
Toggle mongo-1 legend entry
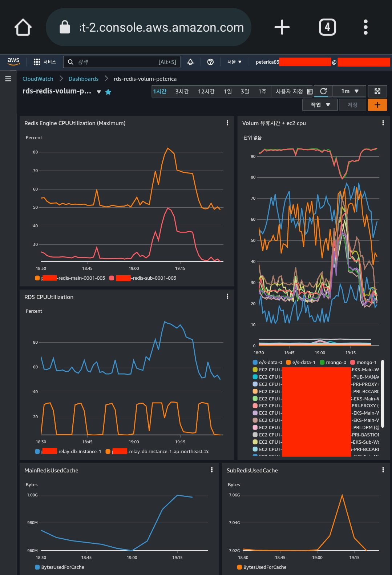[364, 362]
